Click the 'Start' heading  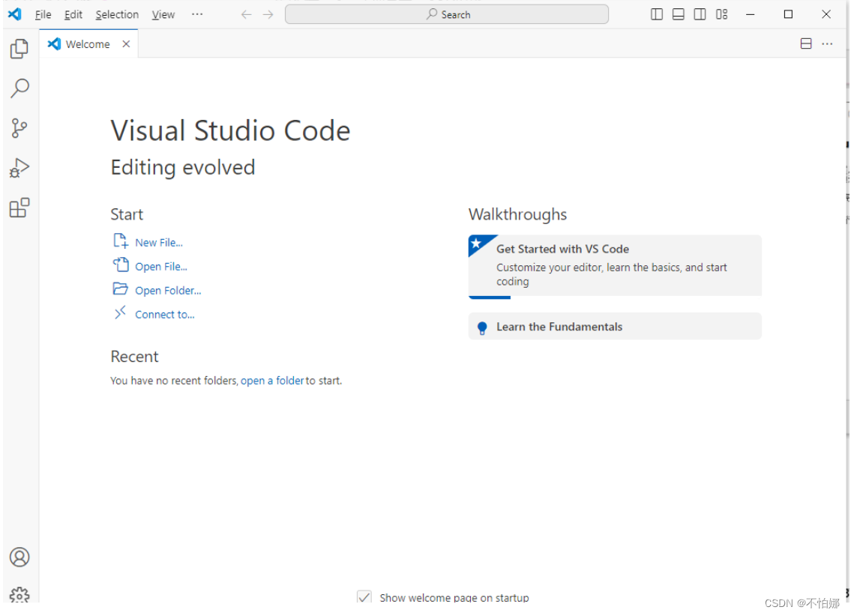point(127,215)
